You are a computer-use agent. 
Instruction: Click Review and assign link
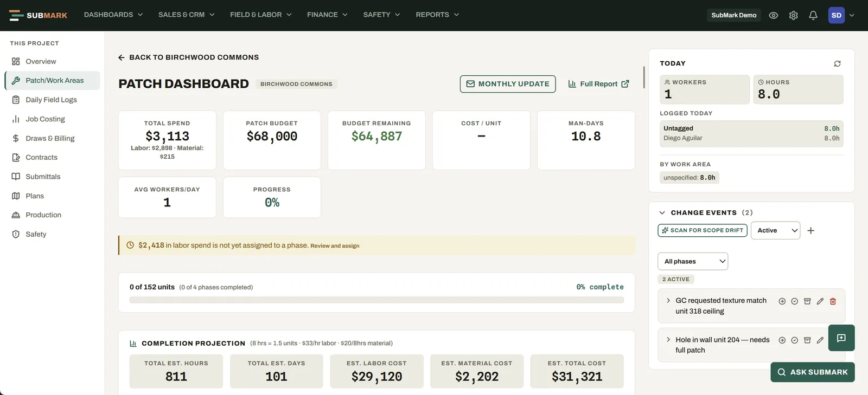point(335,246)
